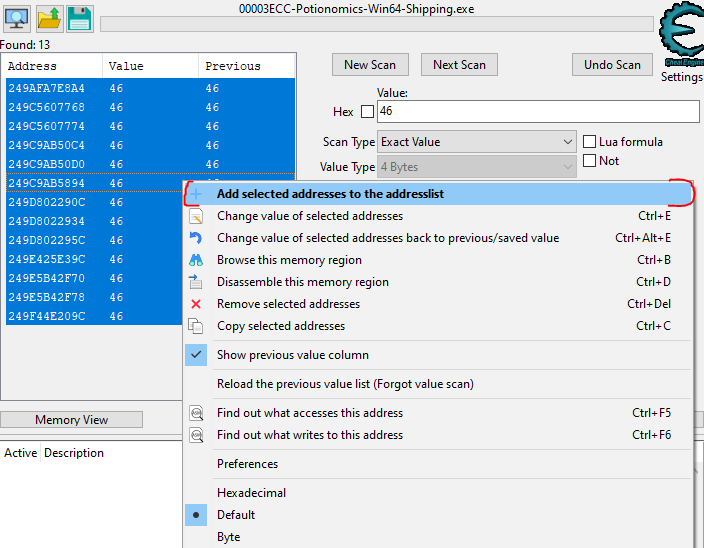Enable the Hex checkbox
The image size is (704, 548).
[x=367, y=112]
